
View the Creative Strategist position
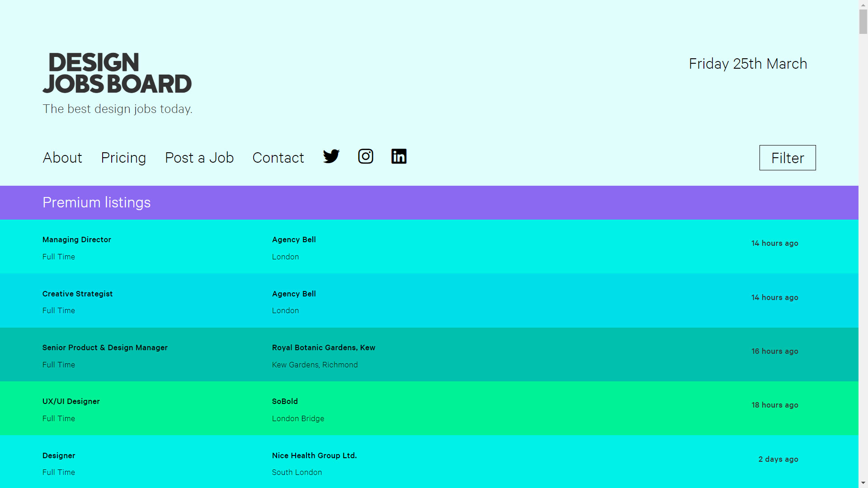(x=77, y=294)
